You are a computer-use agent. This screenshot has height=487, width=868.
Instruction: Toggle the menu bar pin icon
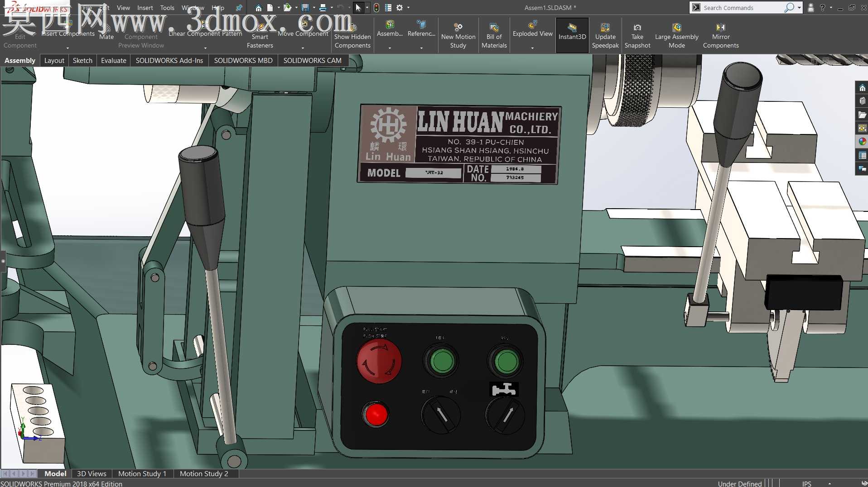point(239,8)
